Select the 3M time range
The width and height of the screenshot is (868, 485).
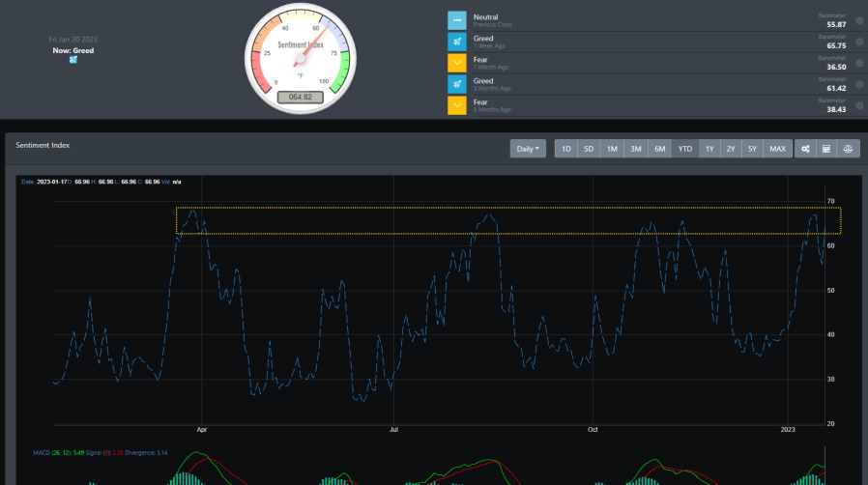[635, 149]
